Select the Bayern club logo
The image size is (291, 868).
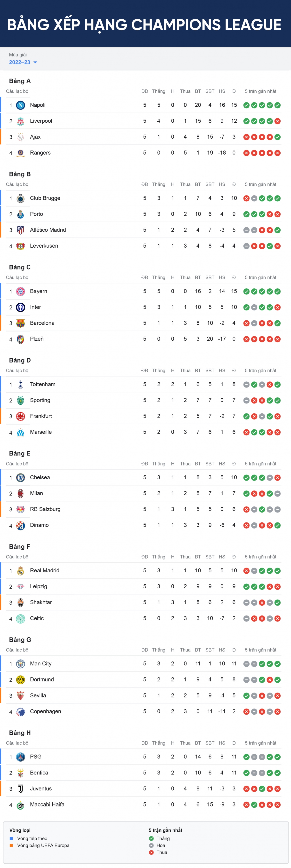(21, 291)
